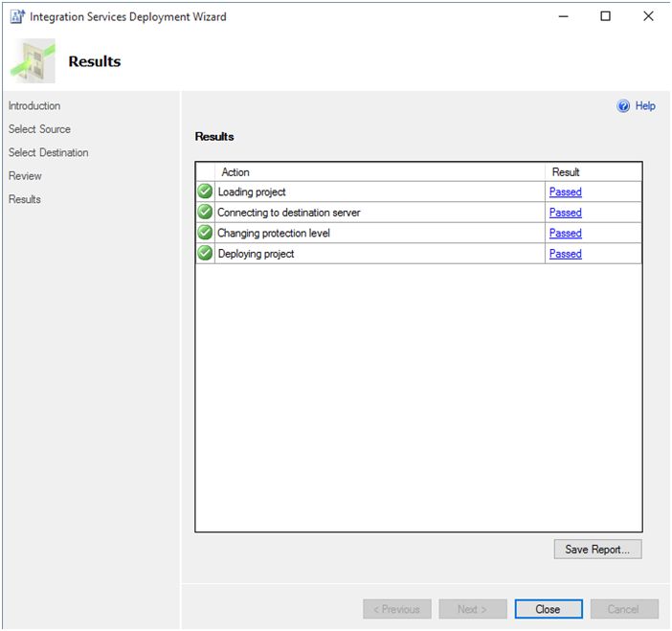The image size is (672, 631).
Task: Click the green check icon beside Loading project
Action: pos(205,192)
